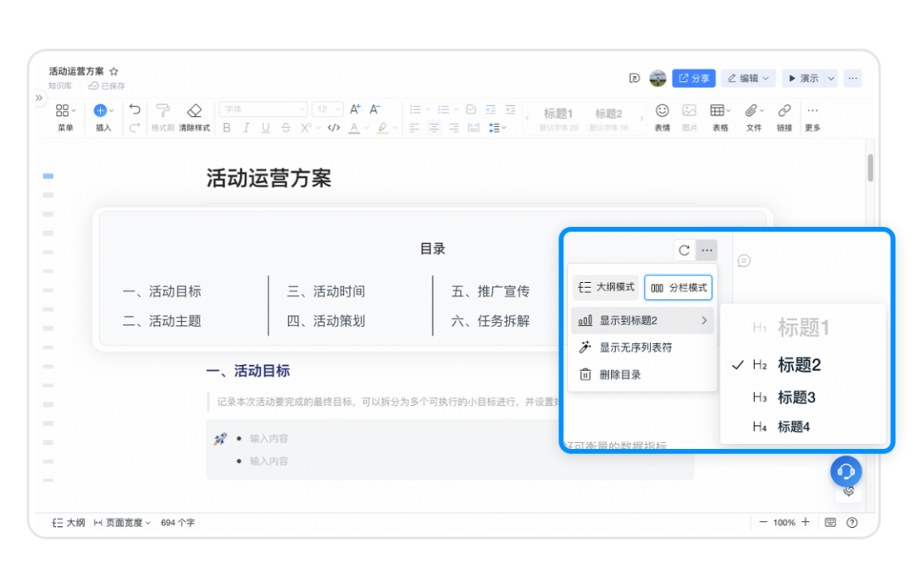This screenshot has width=915, height=588.
Task: Open the customer service headset button
Action: click(x=845, y=471)
